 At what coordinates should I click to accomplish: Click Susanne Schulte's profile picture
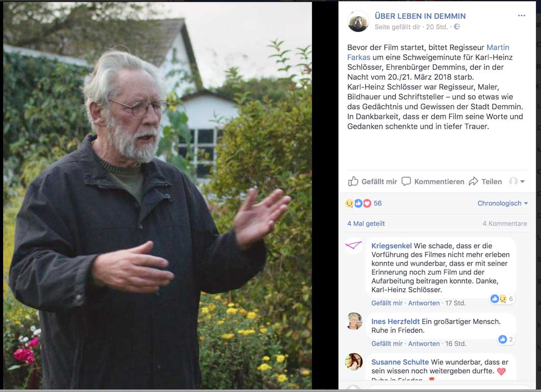(354, 361)
